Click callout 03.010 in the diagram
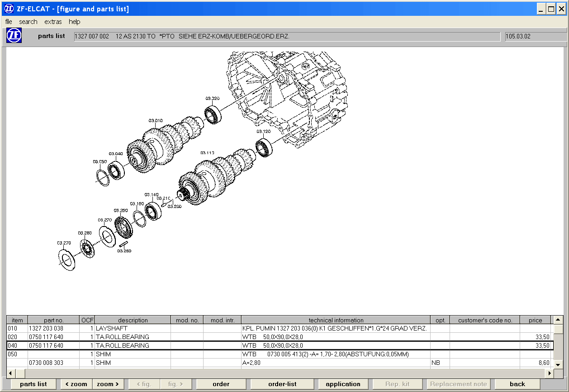Screen dimensions: 569x392 coord(156,120)
